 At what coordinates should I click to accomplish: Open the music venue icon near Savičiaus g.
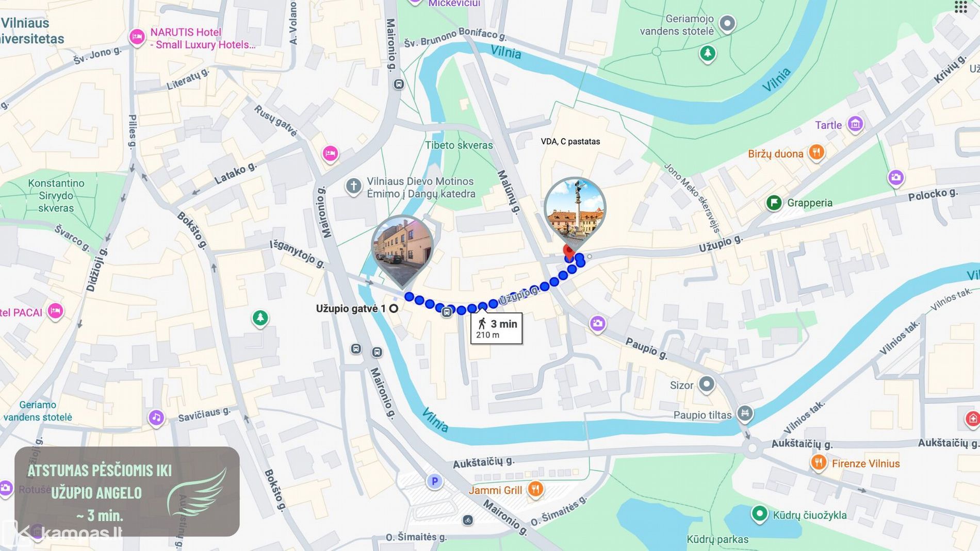[156, 417]
